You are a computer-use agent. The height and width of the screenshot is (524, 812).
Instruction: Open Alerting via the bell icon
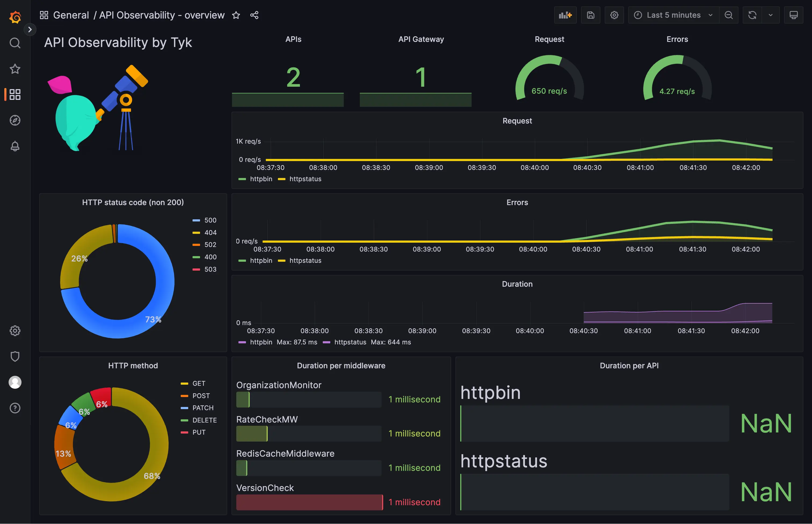click(15, 146)
